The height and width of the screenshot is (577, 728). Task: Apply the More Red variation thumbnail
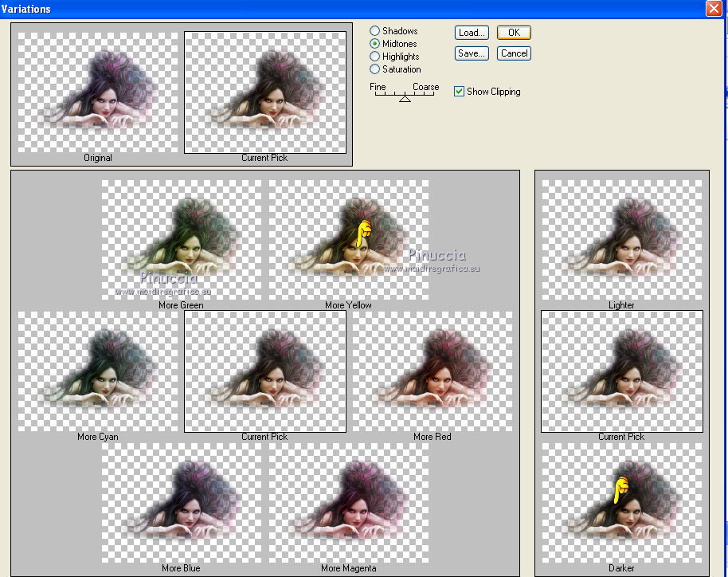click(x=432, y=371)
